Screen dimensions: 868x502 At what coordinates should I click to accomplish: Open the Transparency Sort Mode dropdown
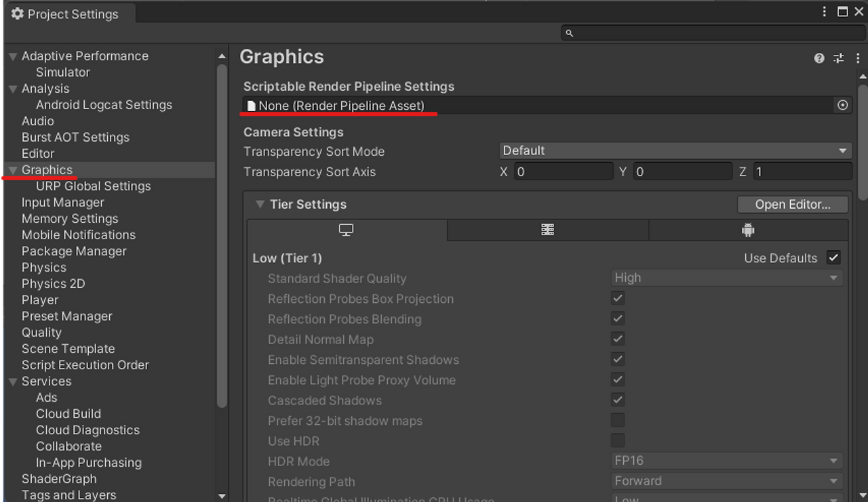tap(675, 150)
